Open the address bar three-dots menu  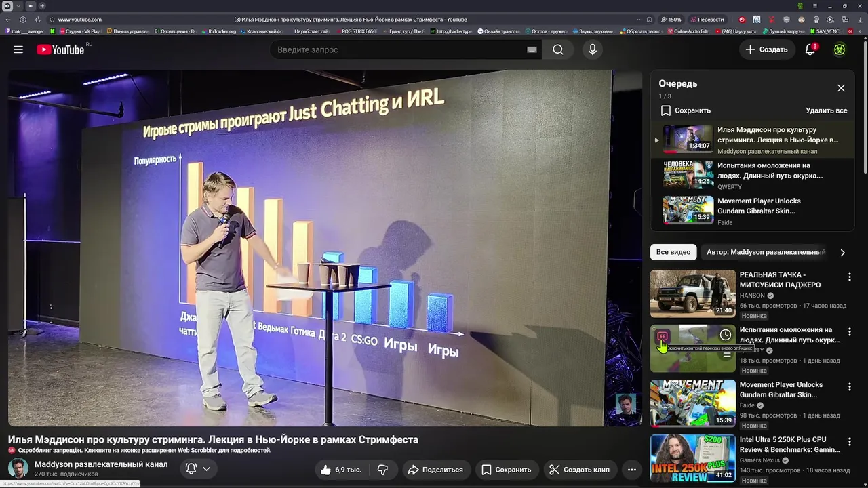click(639, 20)
